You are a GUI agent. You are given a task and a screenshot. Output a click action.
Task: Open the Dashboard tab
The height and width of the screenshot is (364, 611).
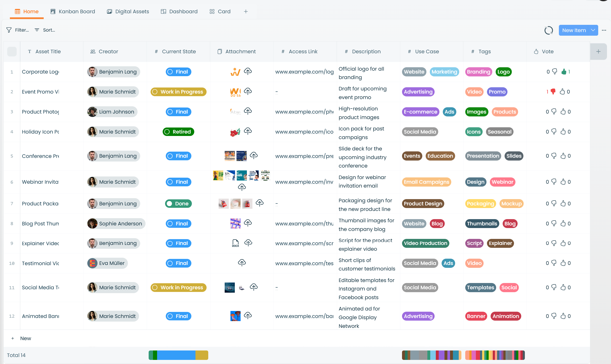point(179,12)
